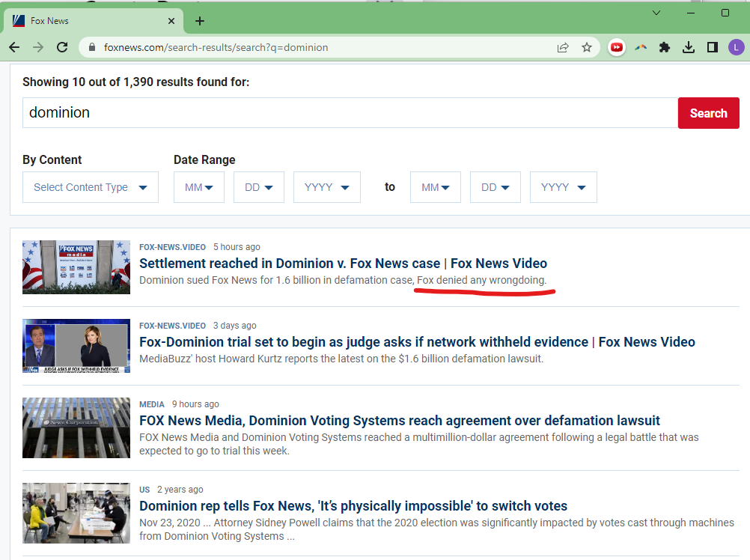Open the Settlement reached video thumbnail

pos(76,267)
